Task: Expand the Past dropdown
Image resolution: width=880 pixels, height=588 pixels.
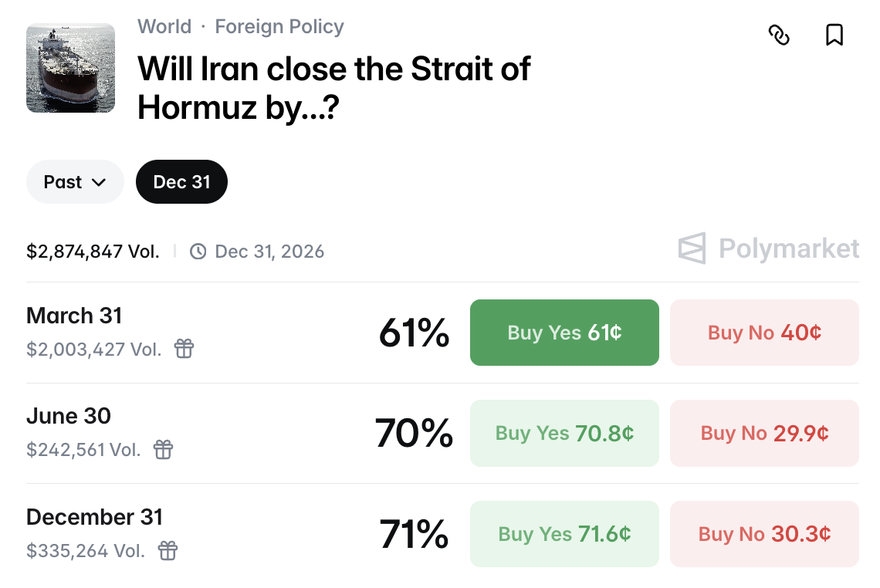Action: point(75,182)
